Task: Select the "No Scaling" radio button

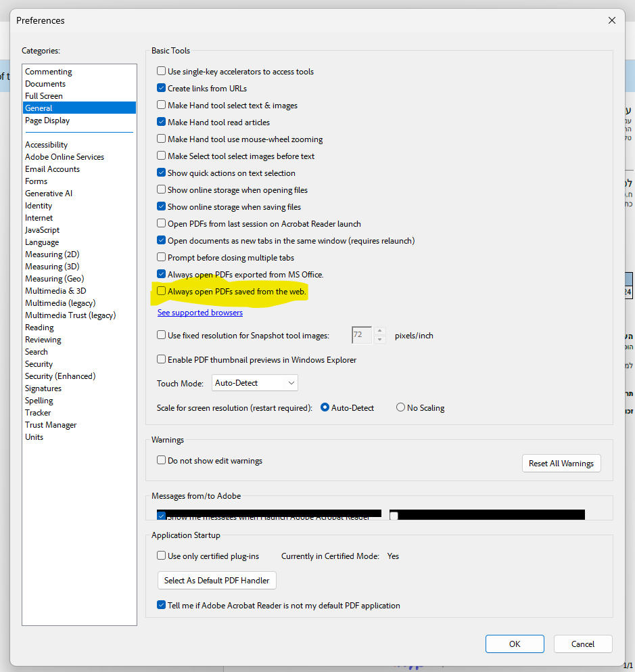Action: coord(400,407)
